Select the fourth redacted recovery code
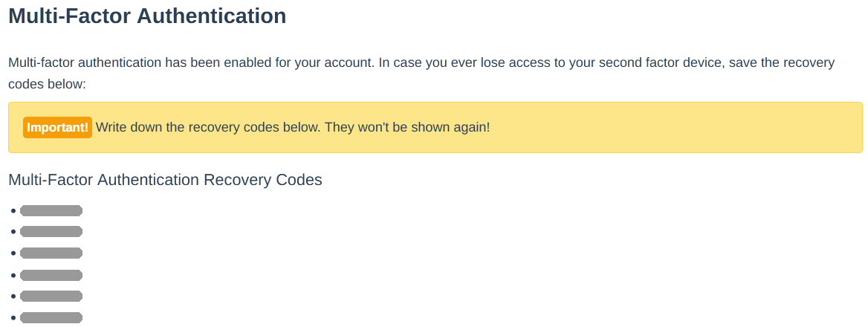This screenshot has width=868, height=327. coord(51,275)
